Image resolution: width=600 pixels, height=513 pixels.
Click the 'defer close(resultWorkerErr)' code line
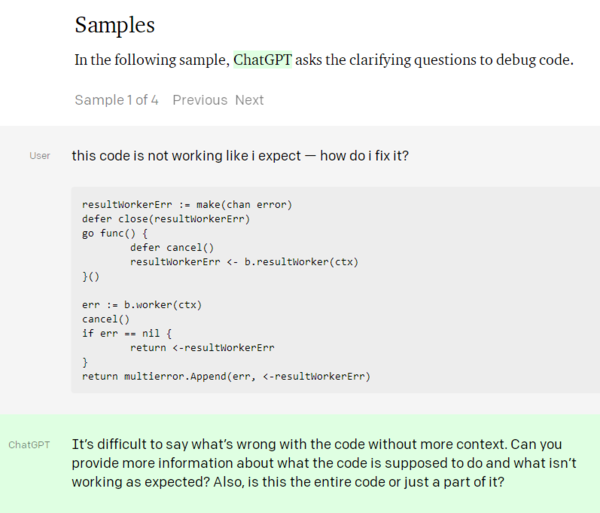165,219
